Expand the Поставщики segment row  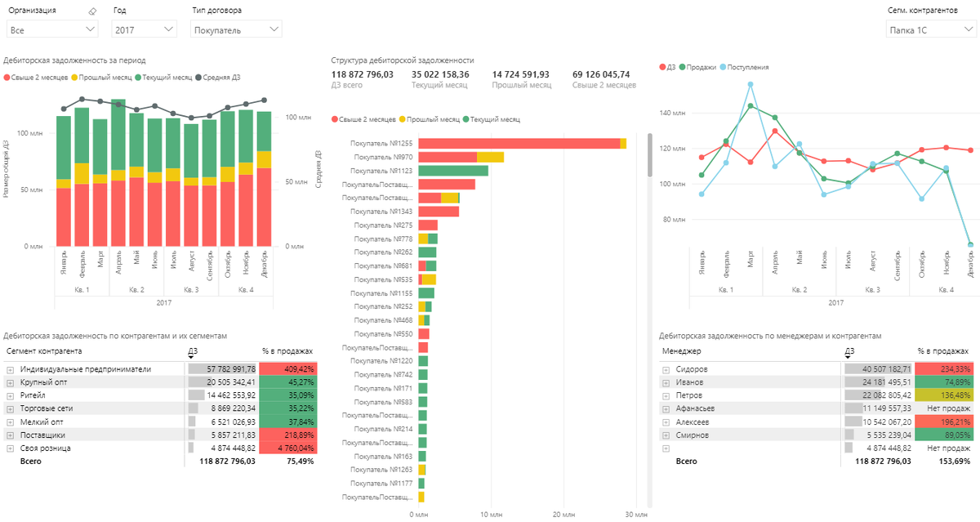(11, 435)
